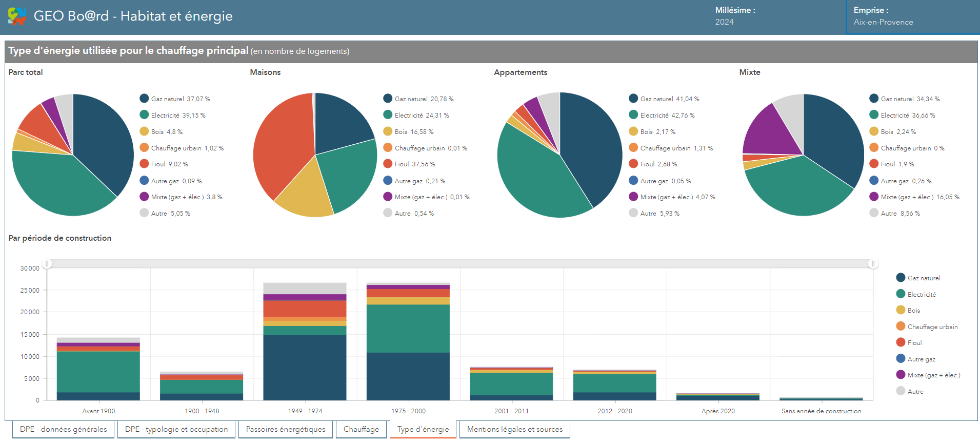Screen dimensions: 980x441
Task: Select the Bois 4,8 % legend marker
Action: click(x=144, y=131)
